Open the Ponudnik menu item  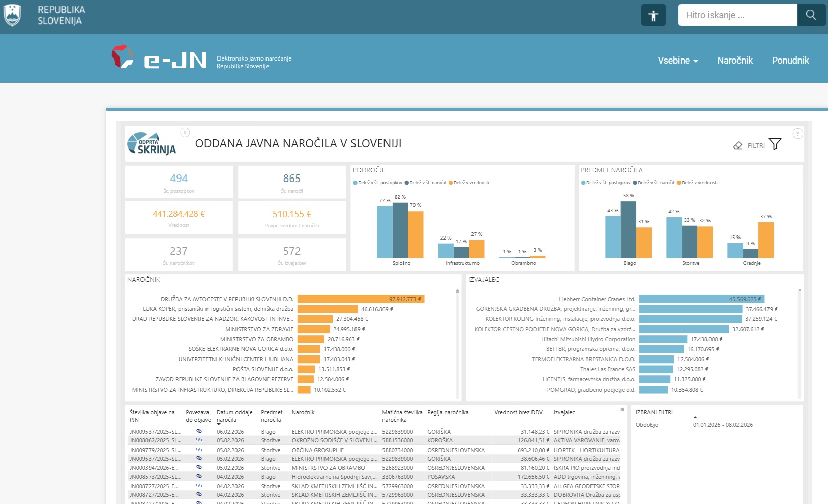tap(790, 61)
